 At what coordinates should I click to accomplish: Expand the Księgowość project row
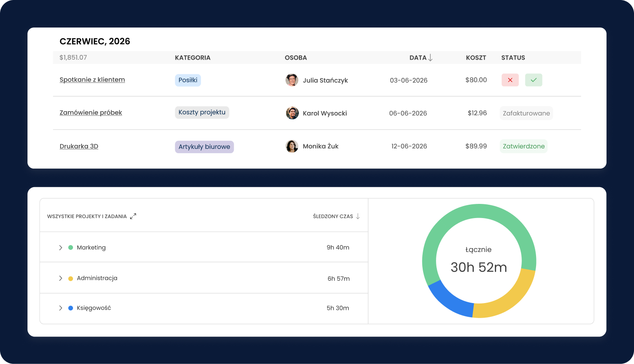(61, 308)
